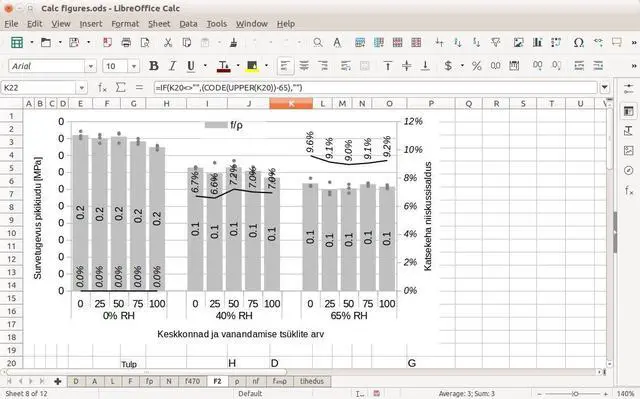Screen dimensions: 640x399
Task: Open the font name dropdown arrow
Action: click(x=91, y=66)
